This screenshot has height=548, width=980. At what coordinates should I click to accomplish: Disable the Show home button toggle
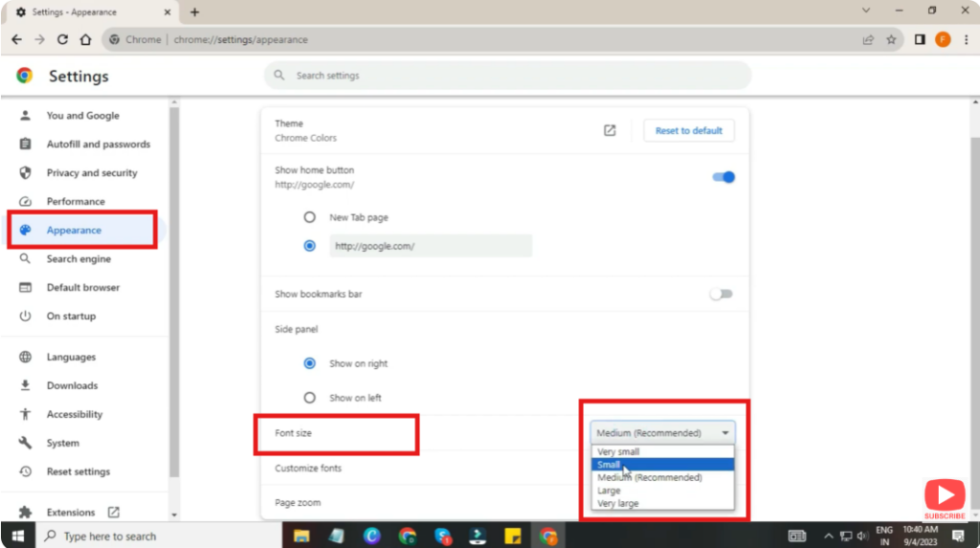[x=724, y=177]
